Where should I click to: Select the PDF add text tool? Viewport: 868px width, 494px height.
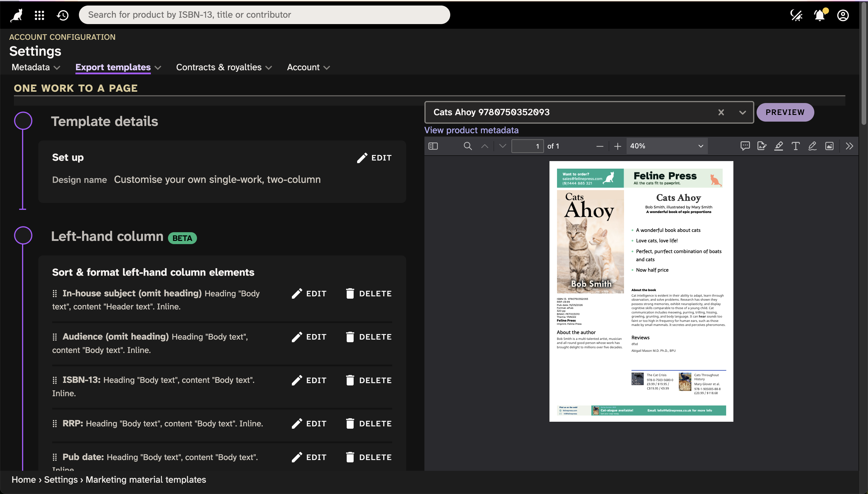pyautogui.click(x=795, y=146)
